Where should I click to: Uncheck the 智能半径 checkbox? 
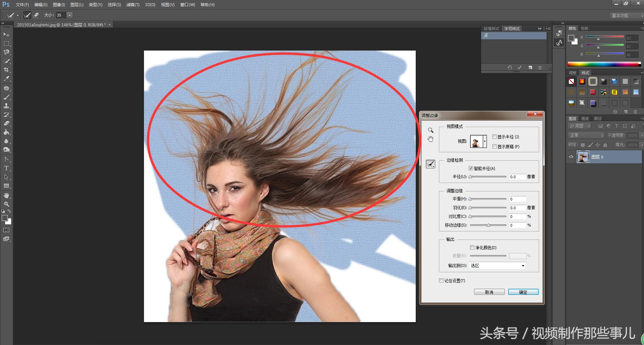point(471,168)
